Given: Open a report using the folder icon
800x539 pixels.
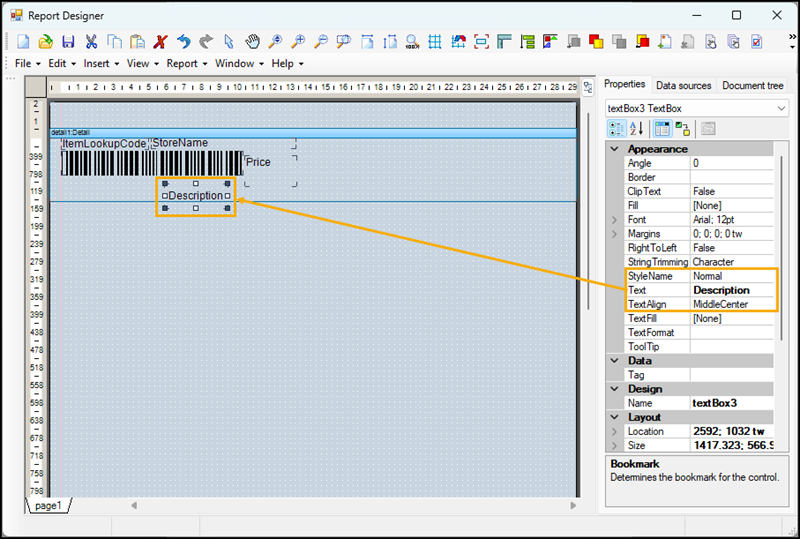Looking at the screenshot, I should tap(45, 41).
